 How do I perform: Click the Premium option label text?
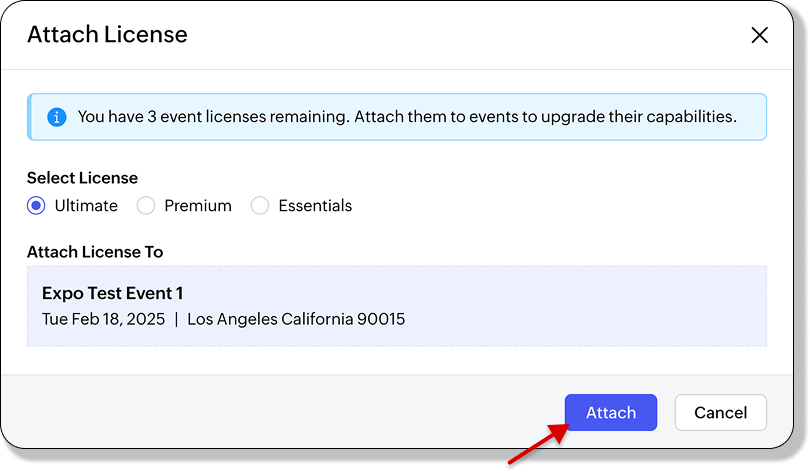click(198, 206)
